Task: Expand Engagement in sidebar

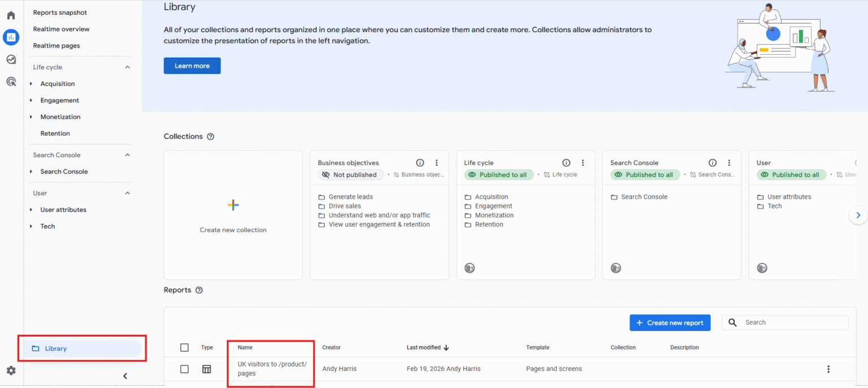Action: (31, 101)
